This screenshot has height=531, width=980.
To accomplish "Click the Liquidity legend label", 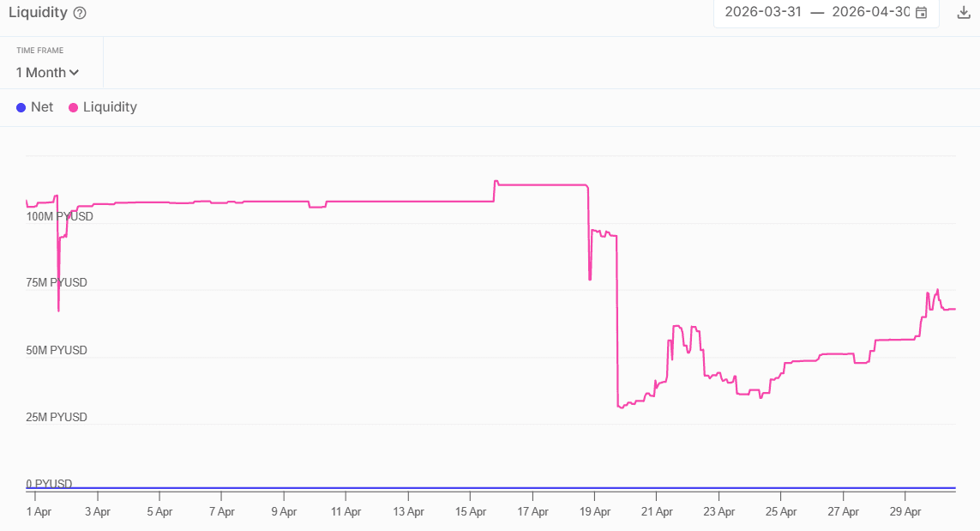I will (110, 107).
